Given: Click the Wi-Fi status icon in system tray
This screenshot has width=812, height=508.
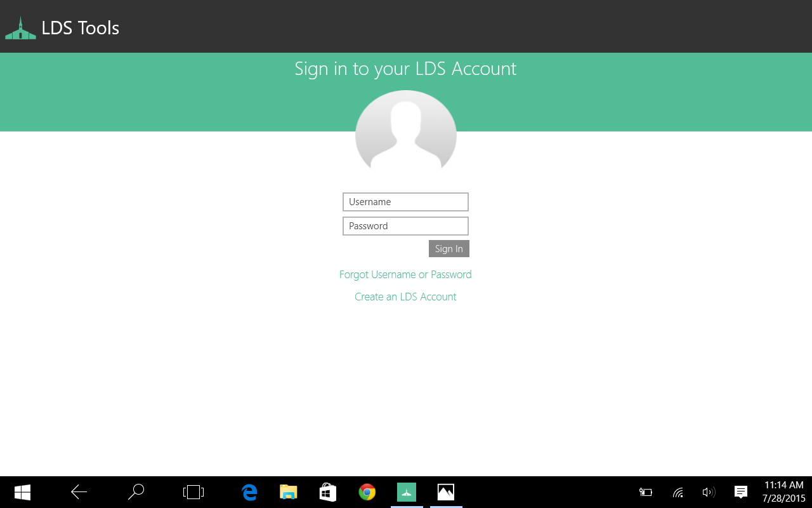Looking at the screenshot, I should coord(677,492).
